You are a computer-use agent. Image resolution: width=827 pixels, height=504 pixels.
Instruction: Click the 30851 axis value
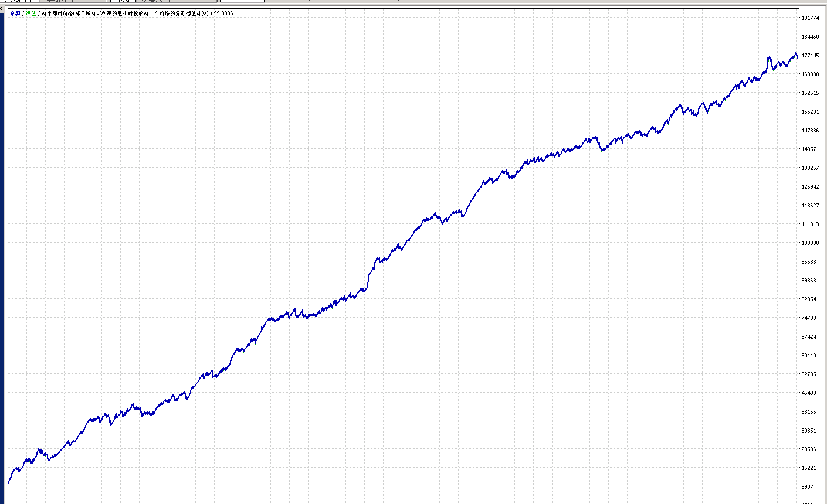coord(809,431)
